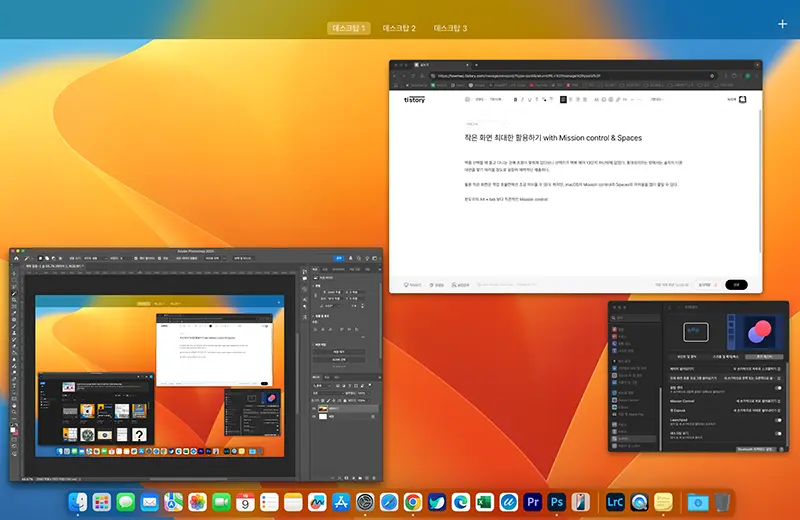Image resolution: width=800 pixels, height=520 pixels.
Task: Click the search icon in Photoshop's top bar
Action: click(359, 258)
